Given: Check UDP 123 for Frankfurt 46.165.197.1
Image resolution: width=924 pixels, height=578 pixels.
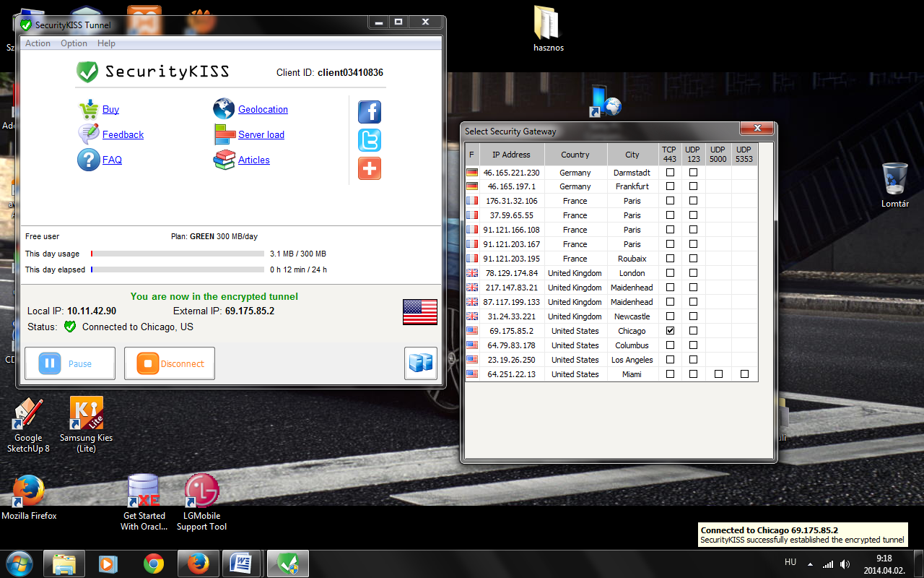Looking at the screenshot, I should pyautogui.click(x=693, y=186).
